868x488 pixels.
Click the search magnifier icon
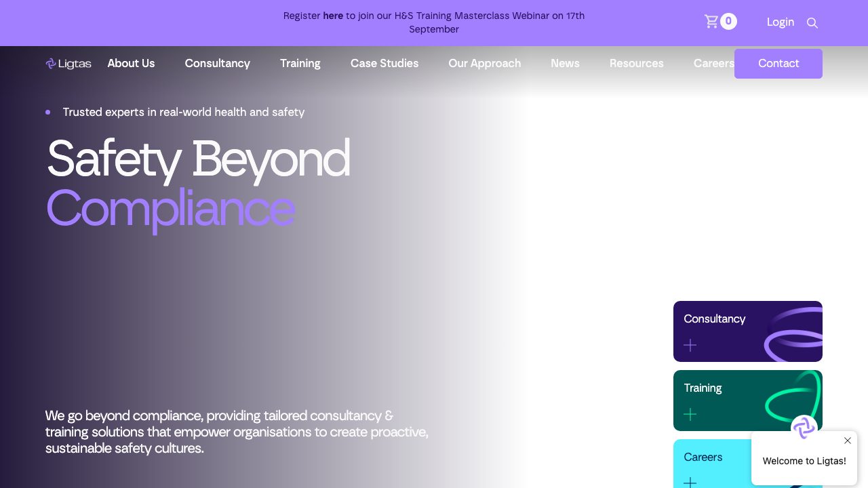812,23
